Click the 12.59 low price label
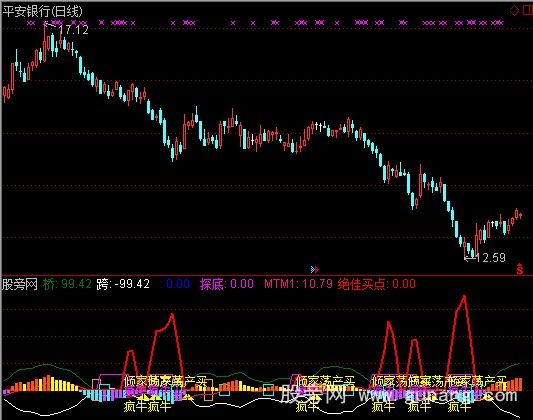The image size is (533, 420). (x=491, y=258)
